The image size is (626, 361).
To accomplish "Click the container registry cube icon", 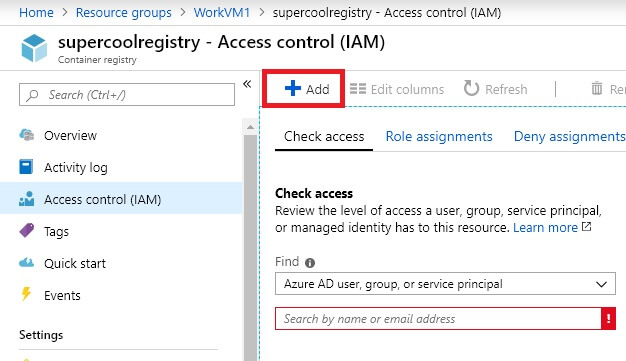I will pyautogui.click(x=34, y=48).
